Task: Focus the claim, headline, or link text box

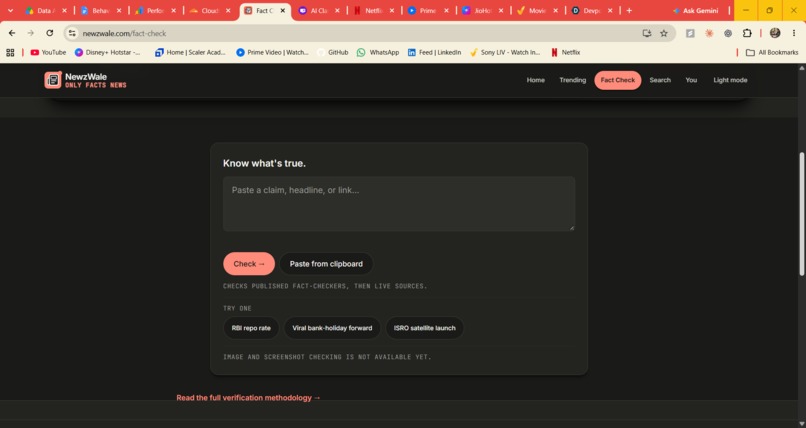Action: [399, 204]
